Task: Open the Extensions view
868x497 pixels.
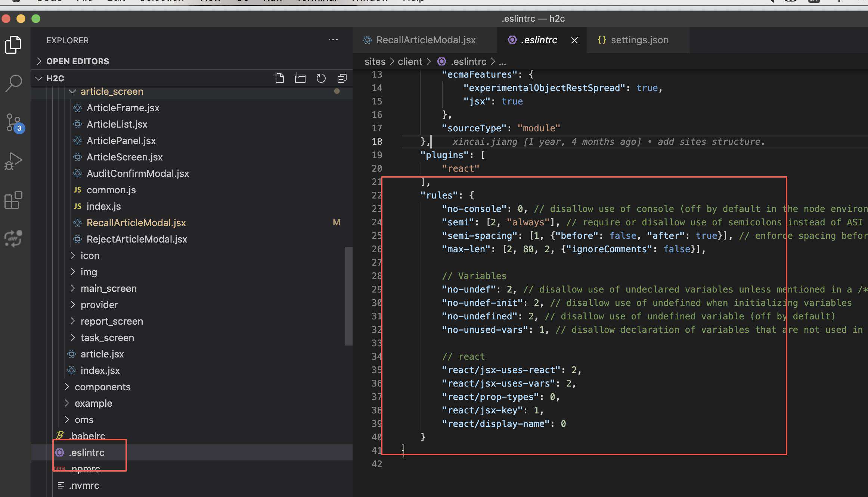Action: (x=13, y=200)
